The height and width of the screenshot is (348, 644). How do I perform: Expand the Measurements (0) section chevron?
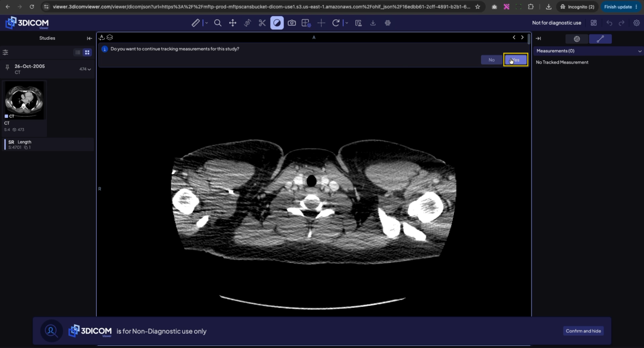point(639,51)
